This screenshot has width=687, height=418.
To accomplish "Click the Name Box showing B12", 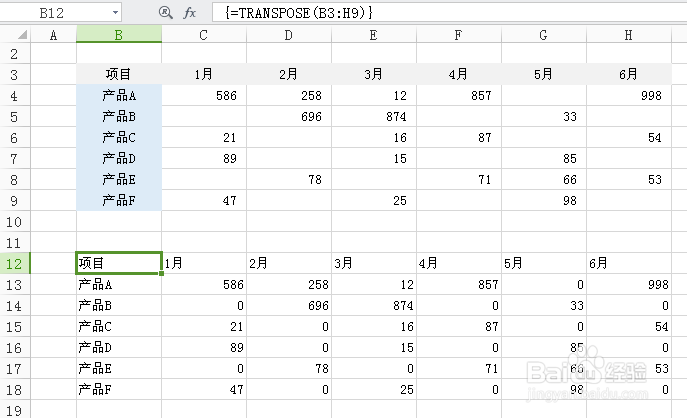I will (60, 13).
